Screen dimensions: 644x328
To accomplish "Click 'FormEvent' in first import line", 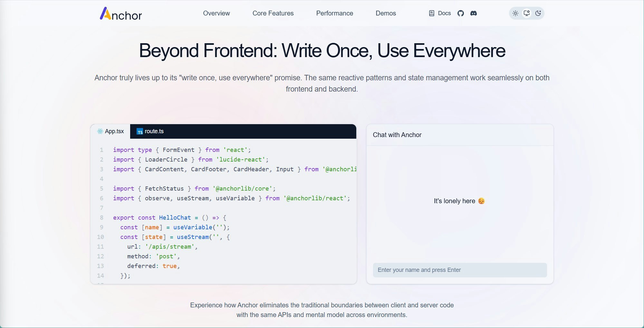I will click(x=178, y=150).
